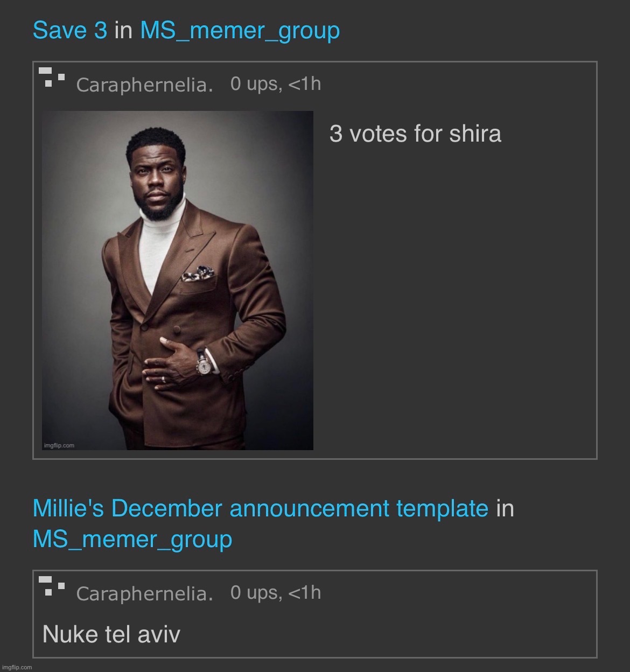Open MS_memer_group link below Millie's template title

click(132, 540)
